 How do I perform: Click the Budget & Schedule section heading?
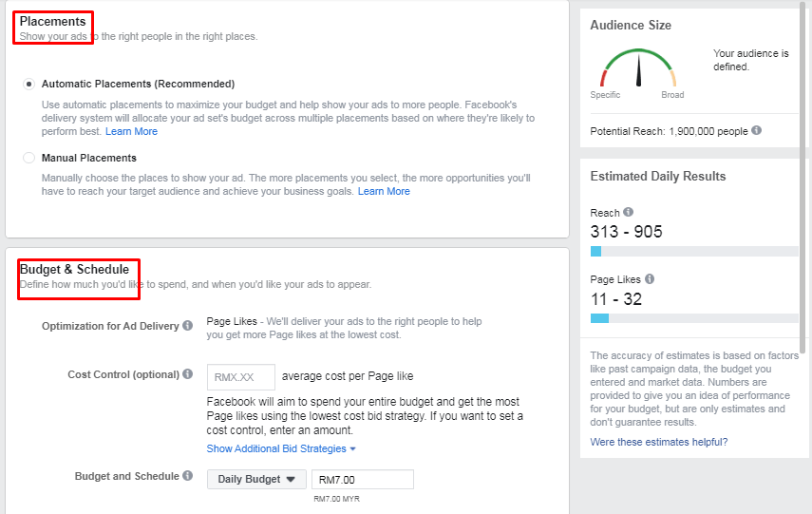click(75, 270)
